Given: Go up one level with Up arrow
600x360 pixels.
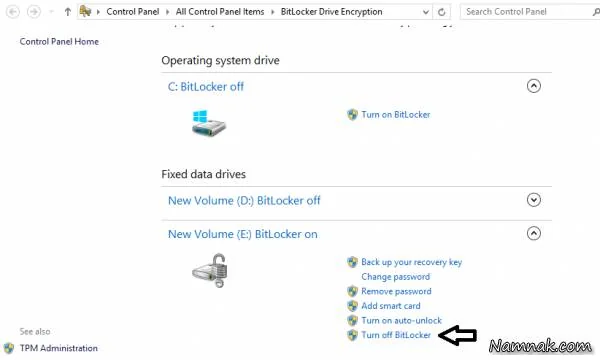Looking at the screenshot, I should [68, 12].
